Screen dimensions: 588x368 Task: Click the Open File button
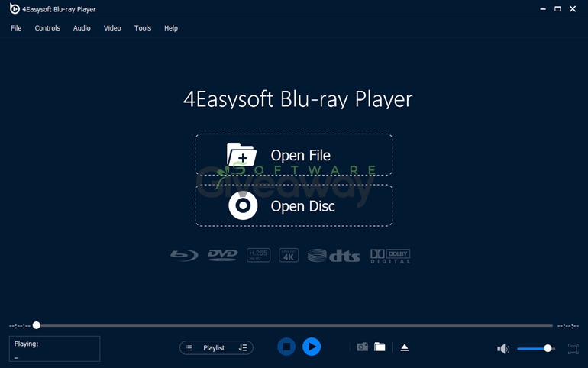[294, 155]
